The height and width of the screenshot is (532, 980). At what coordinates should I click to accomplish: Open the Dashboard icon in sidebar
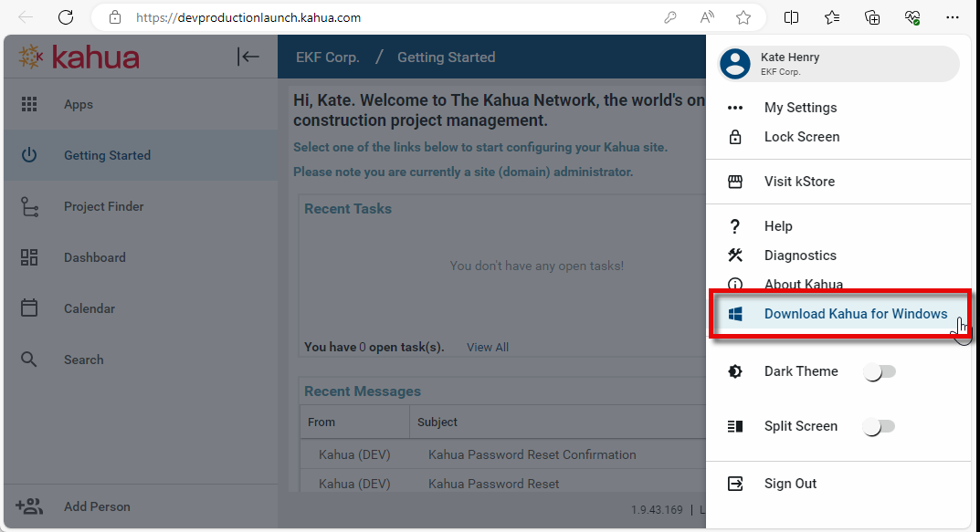(x=29, y=257)
